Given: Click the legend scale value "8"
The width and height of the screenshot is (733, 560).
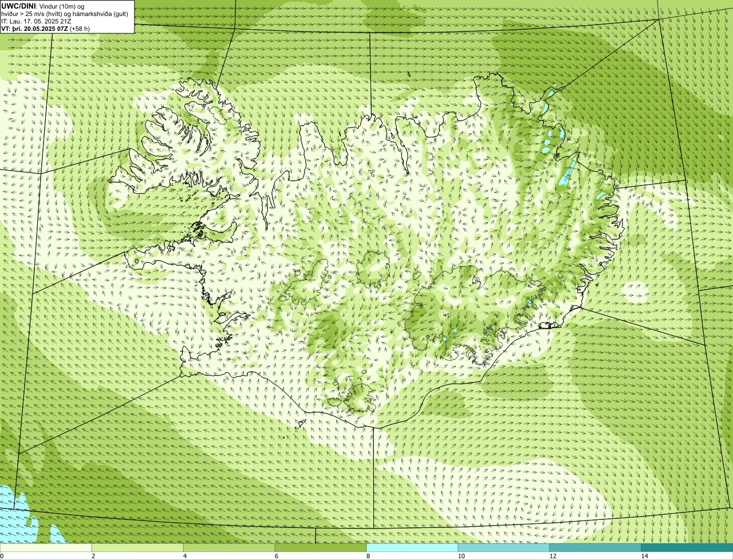Looking at the screenshot, I should pos(368,556).
